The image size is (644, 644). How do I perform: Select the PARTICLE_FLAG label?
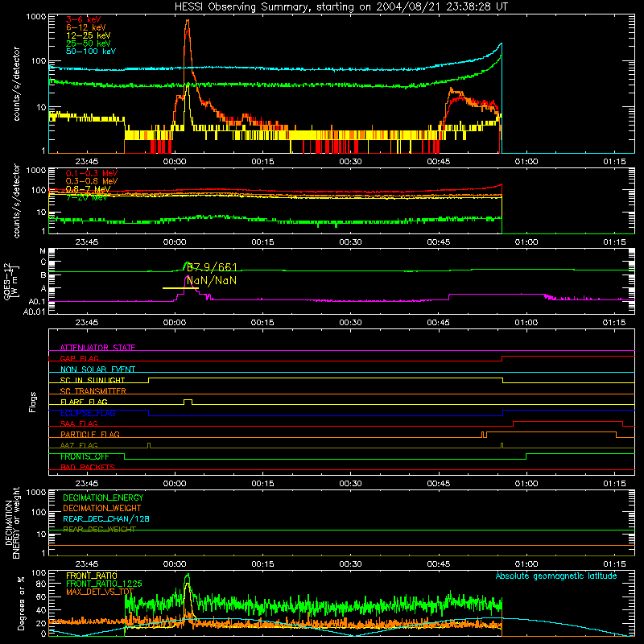pos(90,434)
